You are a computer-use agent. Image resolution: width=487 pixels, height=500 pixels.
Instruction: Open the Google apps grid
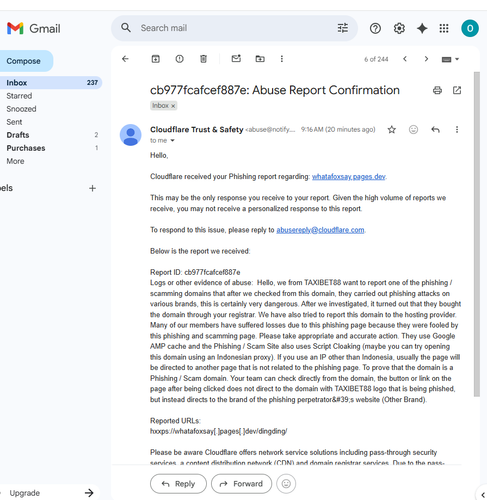point(444,28)
